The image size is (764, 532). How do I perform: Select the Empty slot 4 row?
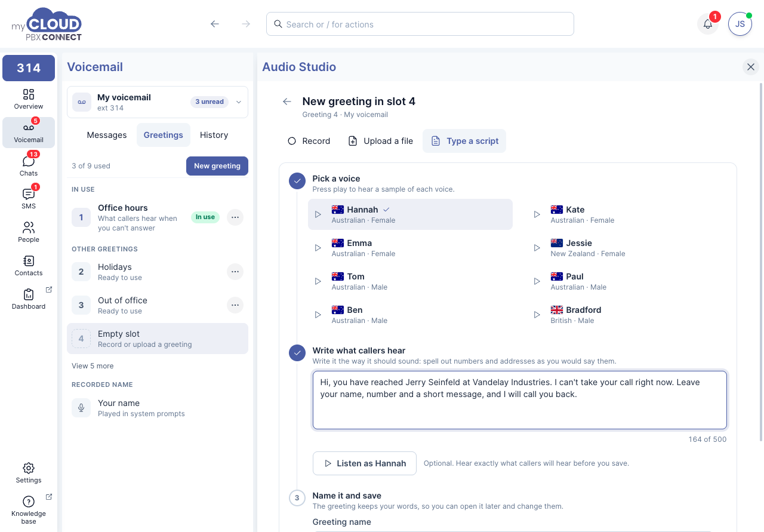tap(158, 339)
